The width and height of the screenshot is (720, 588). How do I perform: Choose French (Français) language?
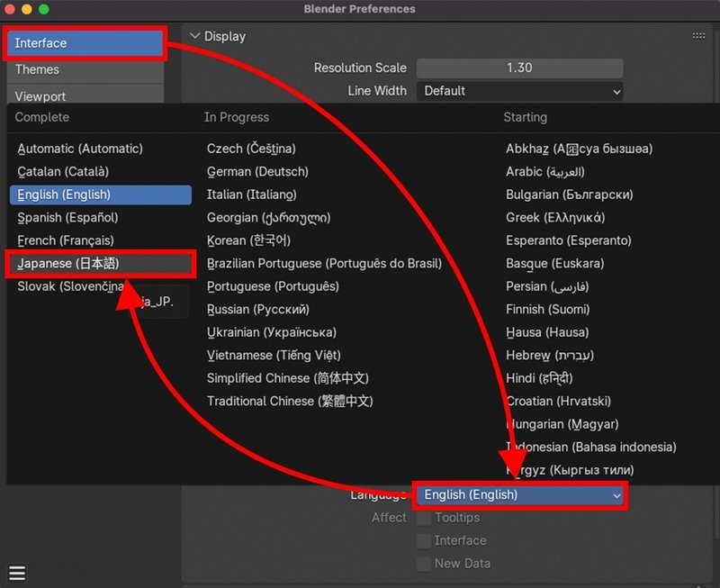101,240
